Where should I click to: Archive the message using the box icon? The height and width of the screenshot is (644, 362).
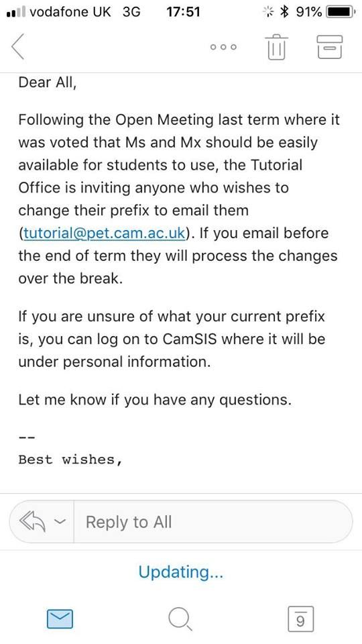coord(330,47)
